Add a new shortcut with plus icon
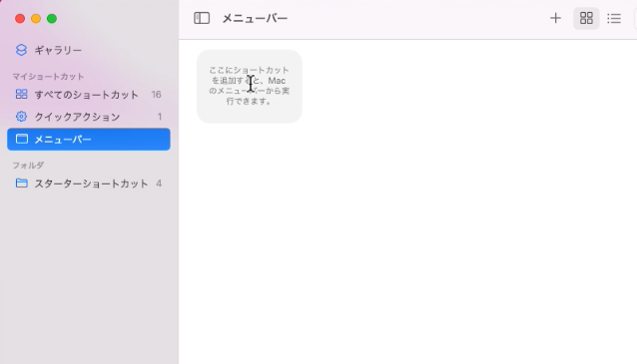 (555, 18)
